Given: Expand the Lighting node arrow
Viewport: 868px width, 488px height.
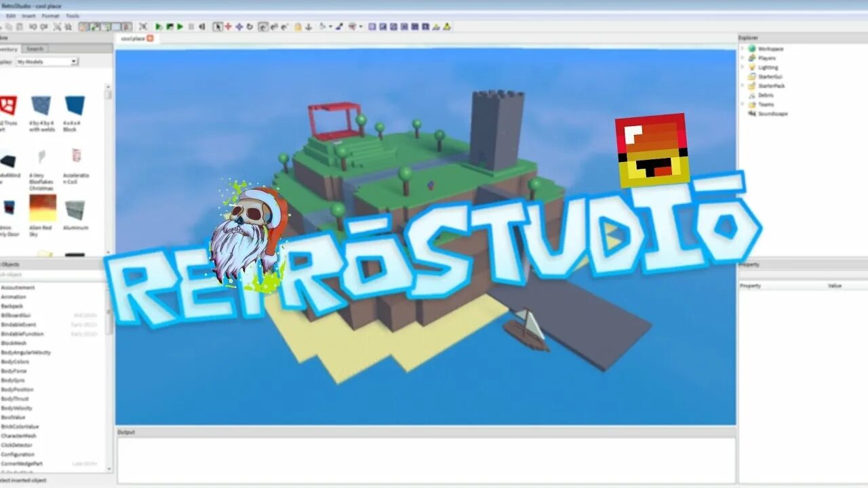Looking at the screenshot, I should [743, 67].
